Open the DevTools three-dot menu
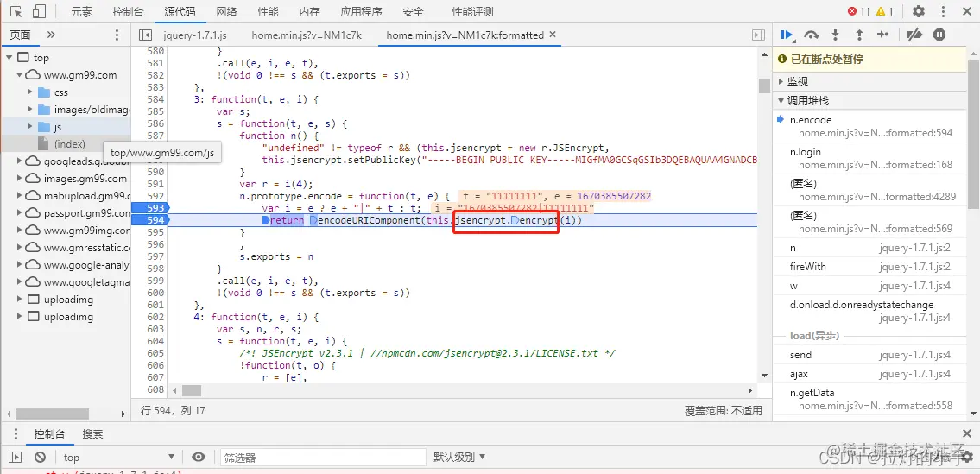This screenshot has height=474, width=980. pos(943,11)
